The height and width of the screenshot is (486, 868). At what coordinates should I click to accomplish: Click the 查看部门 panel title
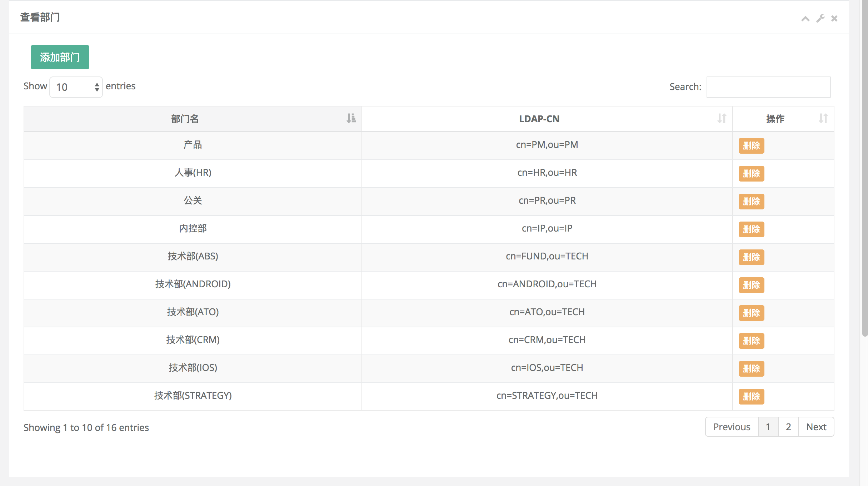click(x=40, y=17)
